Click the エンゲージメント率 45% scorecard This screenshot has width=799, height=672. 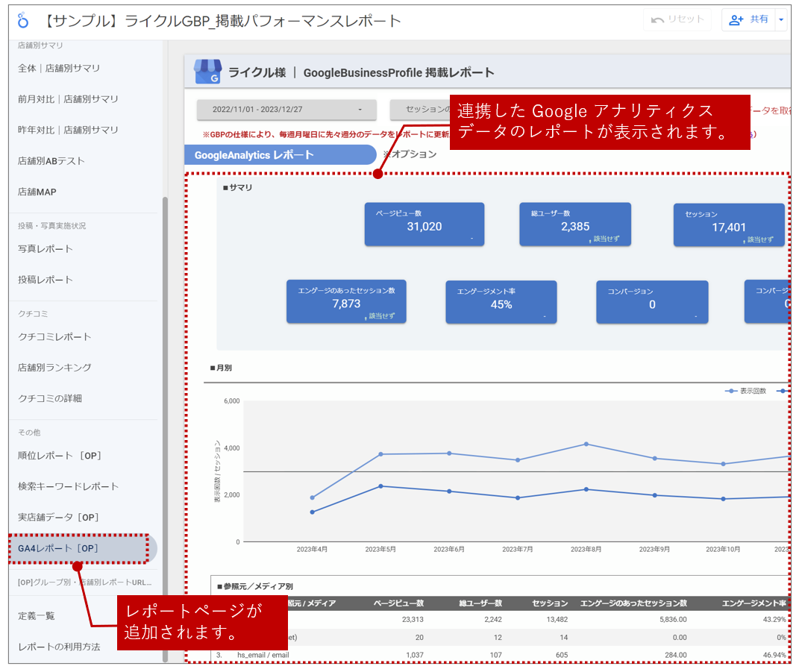pos(501,302)
